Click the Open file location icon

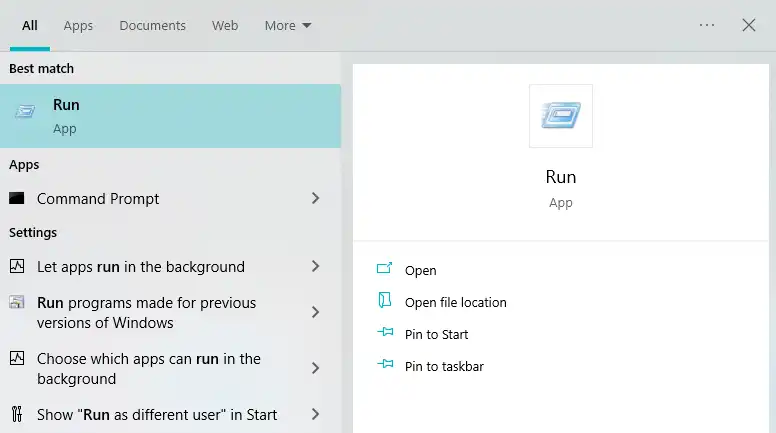coord(385,302)
